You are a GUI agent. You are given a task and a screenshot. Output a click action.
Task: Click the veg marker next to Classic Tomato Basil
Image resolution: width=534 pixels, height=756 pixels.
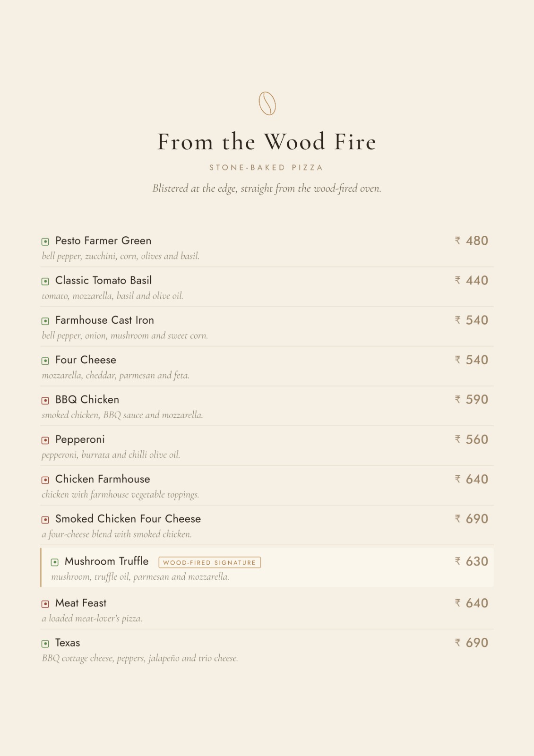click(x=45, y=282)
